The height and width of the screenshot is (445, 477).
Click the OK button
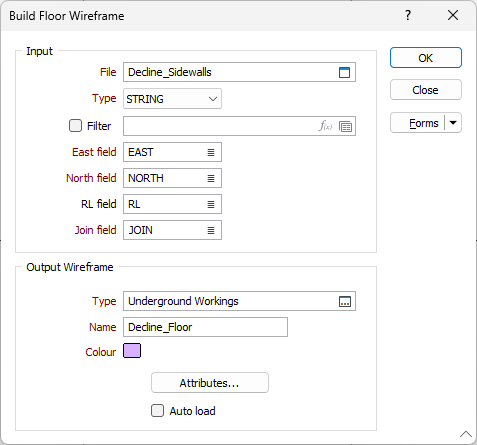[x=426, y=58]
